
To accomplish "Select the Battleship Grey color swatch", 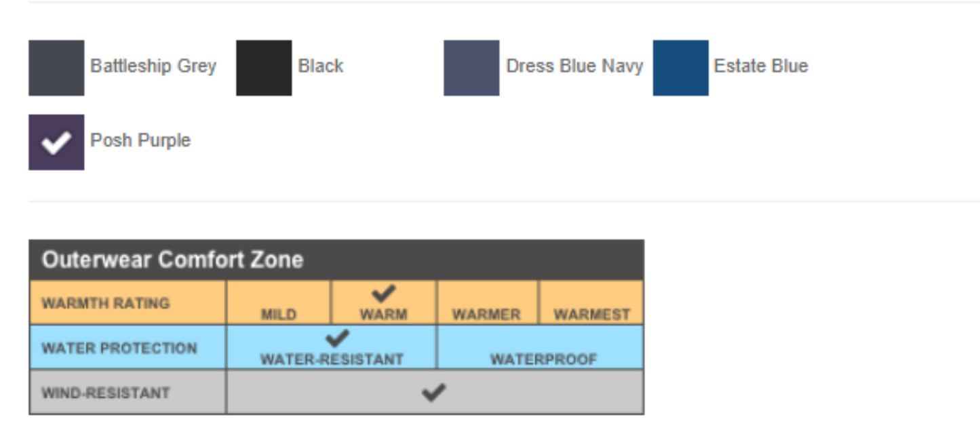I will coord(56,68).
